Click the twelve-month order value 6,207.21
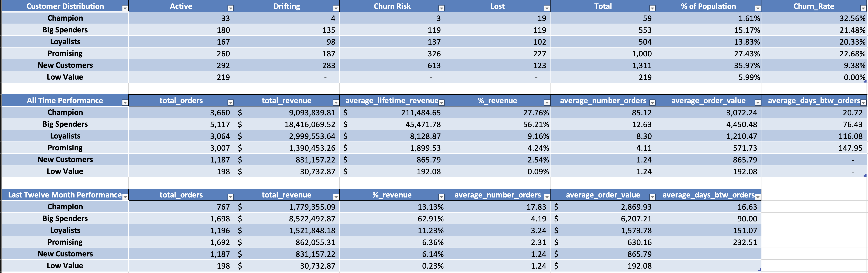 click(x=603, y=218)
